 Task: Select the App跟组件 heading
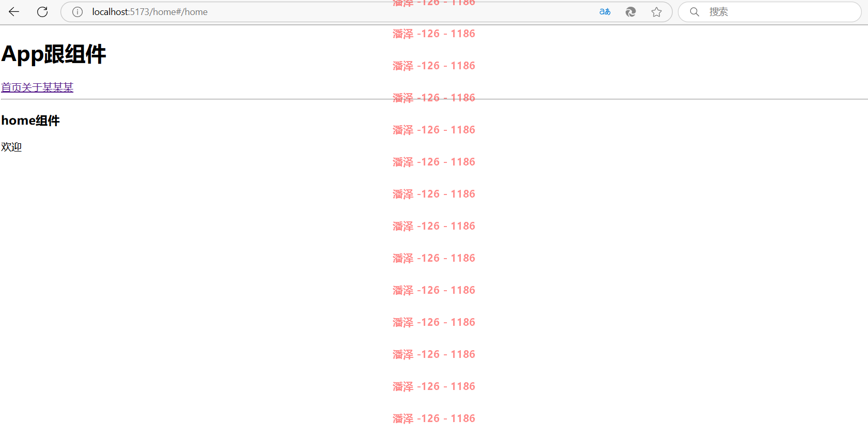click(54, 54)
